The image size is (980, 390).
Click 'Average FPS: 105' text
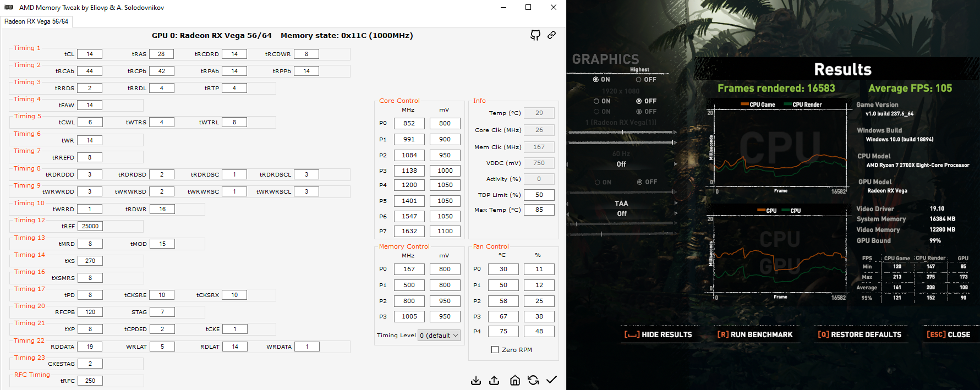tap(910, 88)
